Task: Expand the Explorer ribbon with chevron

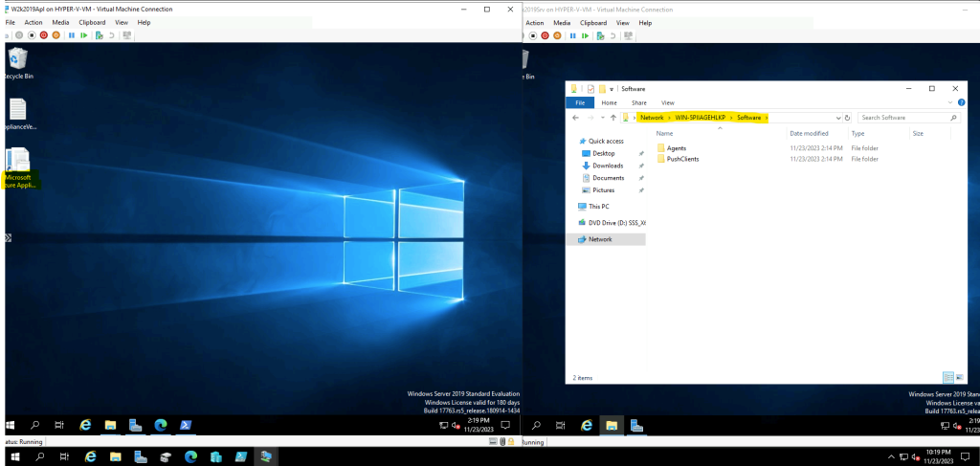Action: pos(951,102)
